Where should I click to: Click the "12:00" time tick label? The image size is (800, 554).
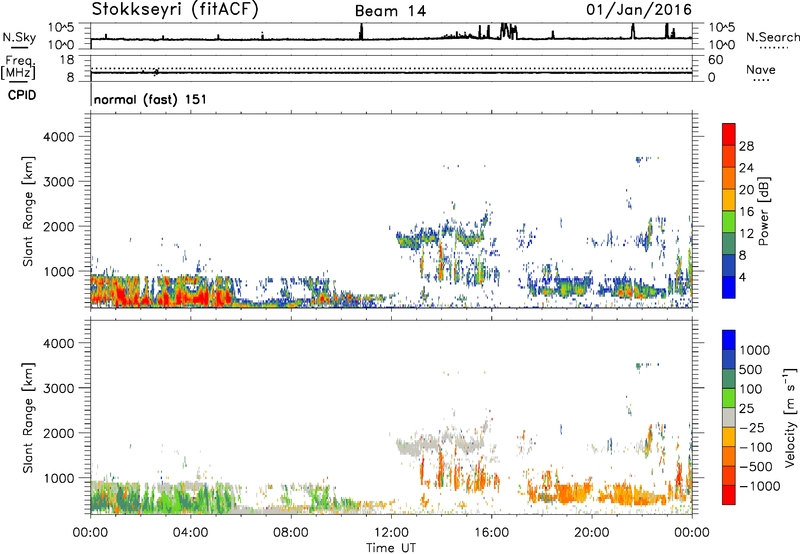pyautogui.click(x=391, y=533)
